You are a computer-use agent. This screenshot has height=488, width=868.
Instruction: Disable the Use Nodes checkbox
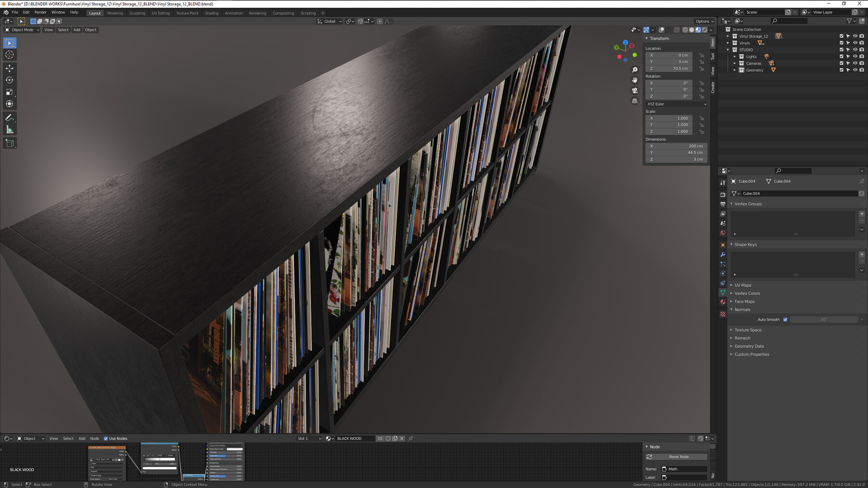[106, 438]
